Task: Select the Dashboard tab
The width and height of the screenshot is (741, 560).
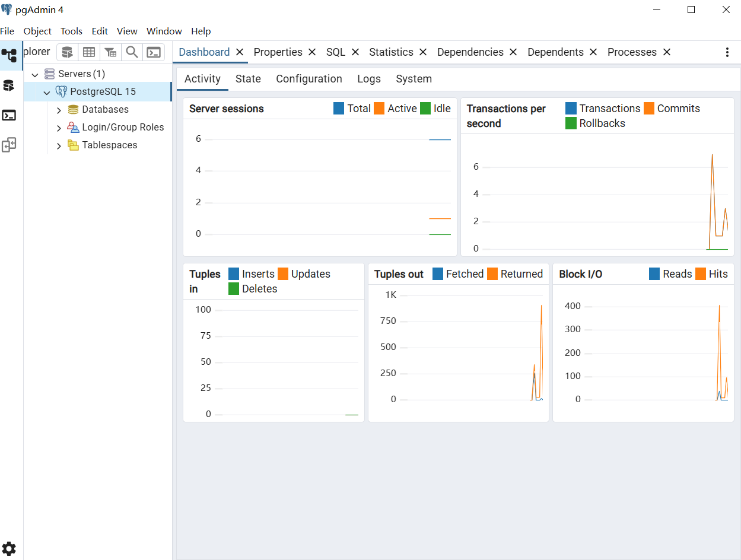Action: click(x=204, y=52)
